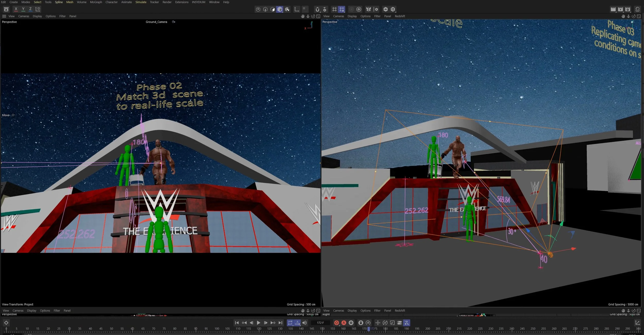Image resolution: width=644 pixels, height=335 pixels.
Task: Select Edges mode icon
Action: (x=265, y=9)
